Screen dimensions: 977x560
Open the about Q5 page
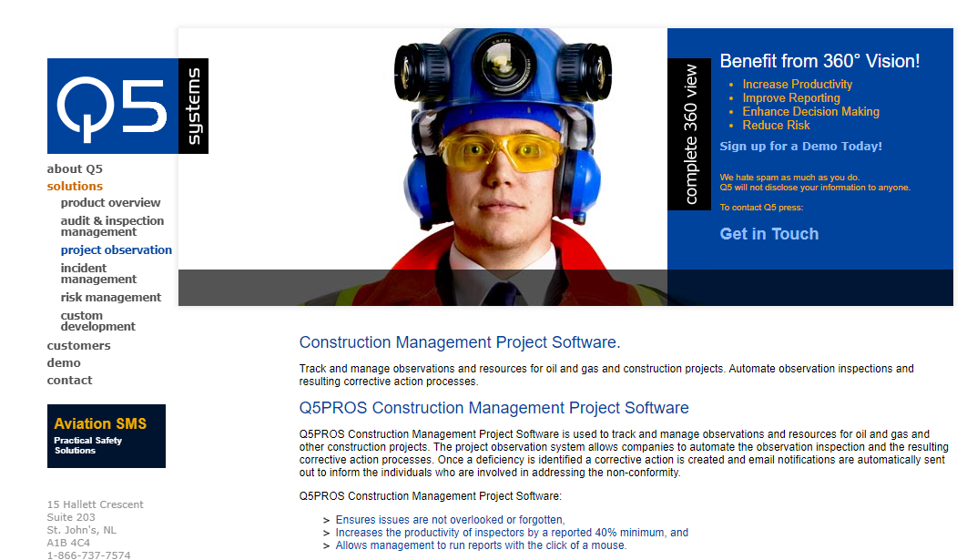(75, 168)
